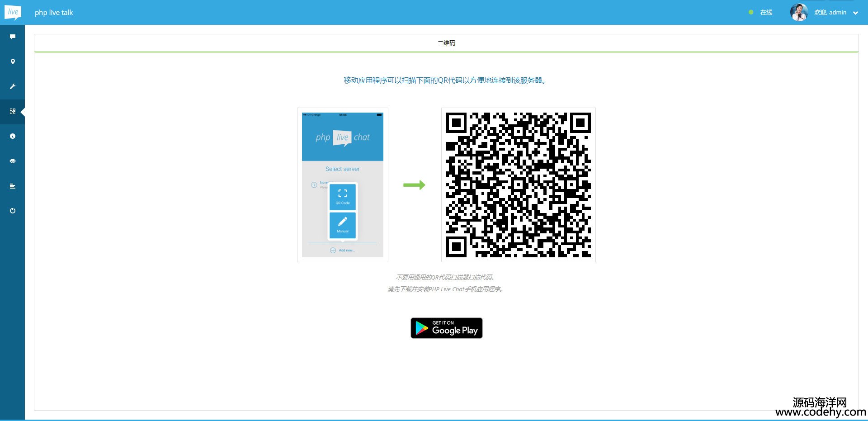Open the wrench settings sidebar icon
Viewport: 868px width, 421px height.
point(13,86)
